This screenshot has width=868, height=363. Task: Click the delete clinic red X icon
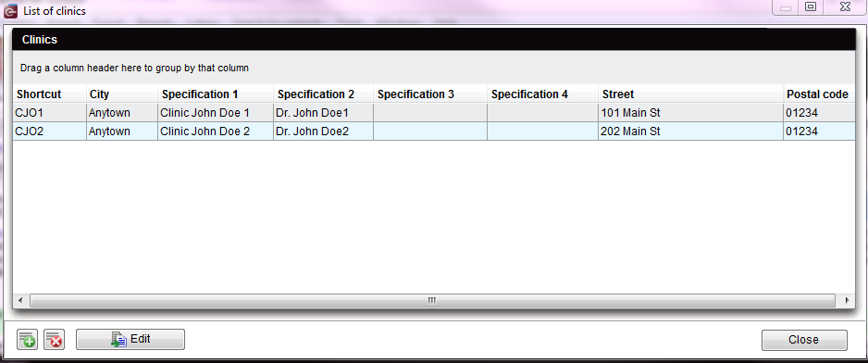(x=55, y=339)
